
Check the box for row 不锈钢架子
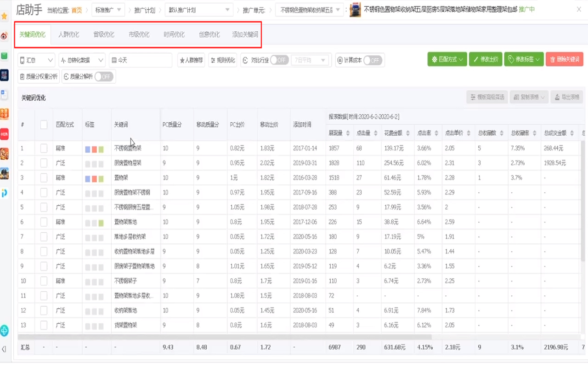[44, 281]
